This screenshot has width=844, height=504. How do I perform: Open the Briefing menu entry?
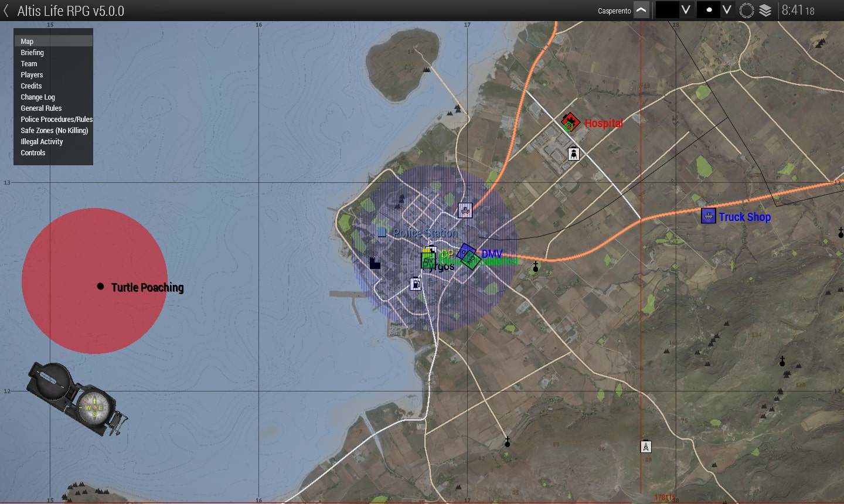point(32,53)
